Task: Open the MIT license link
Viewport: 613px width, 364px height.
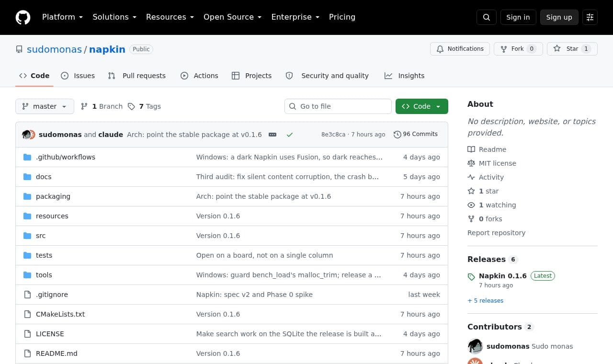Action: click(491, 163)
